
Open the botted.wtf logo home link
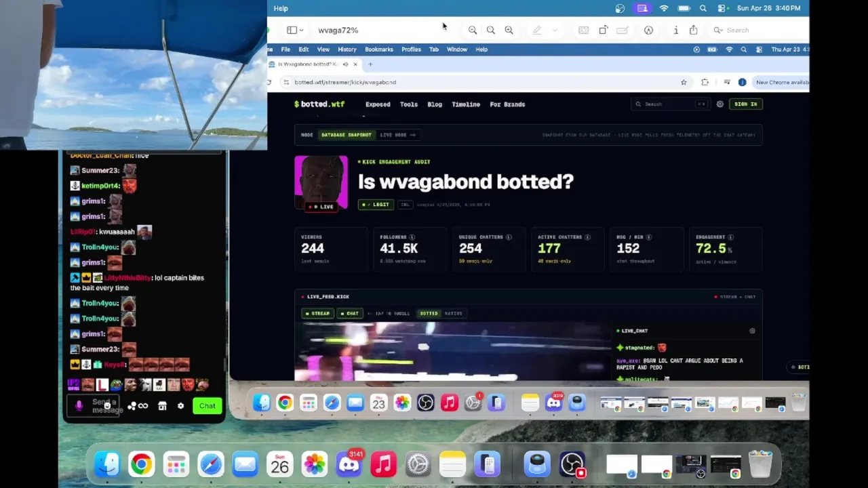[x=319, y=104]
